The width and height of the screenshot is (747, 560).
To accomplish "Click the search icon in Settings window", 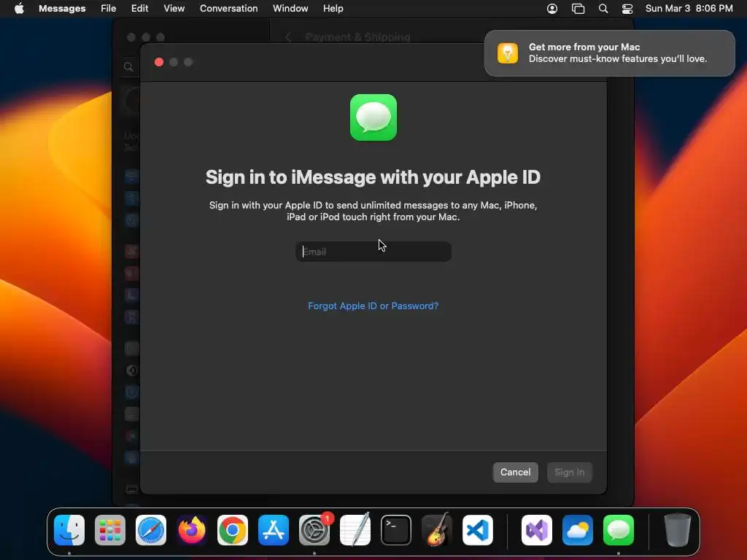I will click(x=128, y=67).
